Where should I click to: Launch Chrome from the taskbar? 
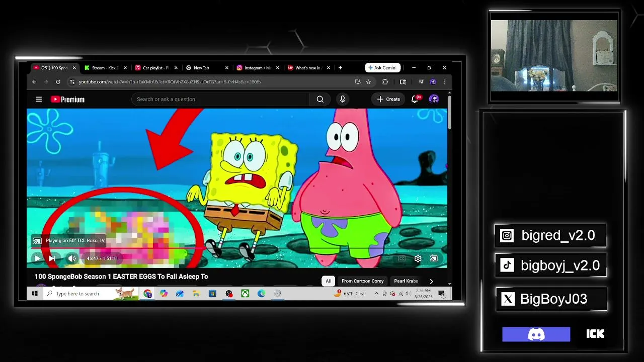147,294
